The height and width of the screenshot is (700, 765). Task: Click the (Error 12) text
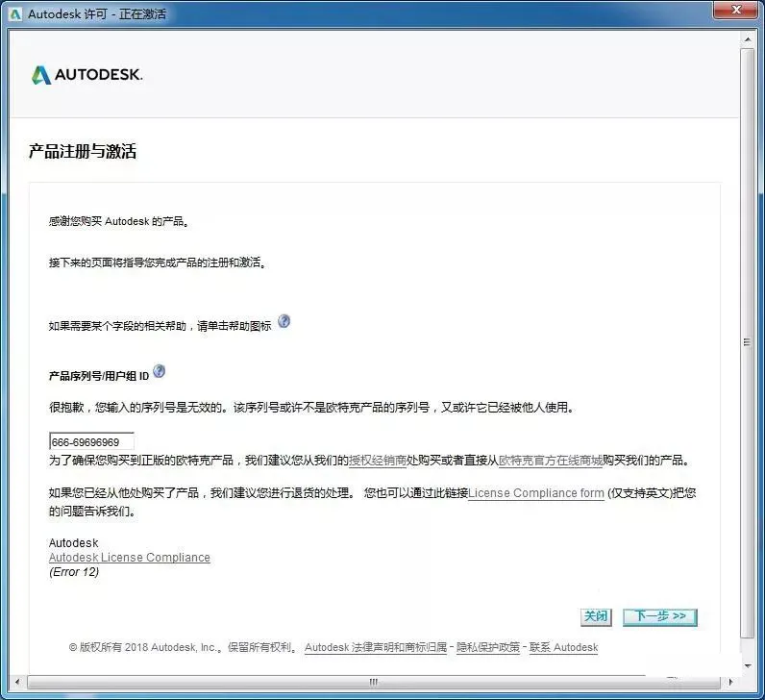tap(74, 571)
